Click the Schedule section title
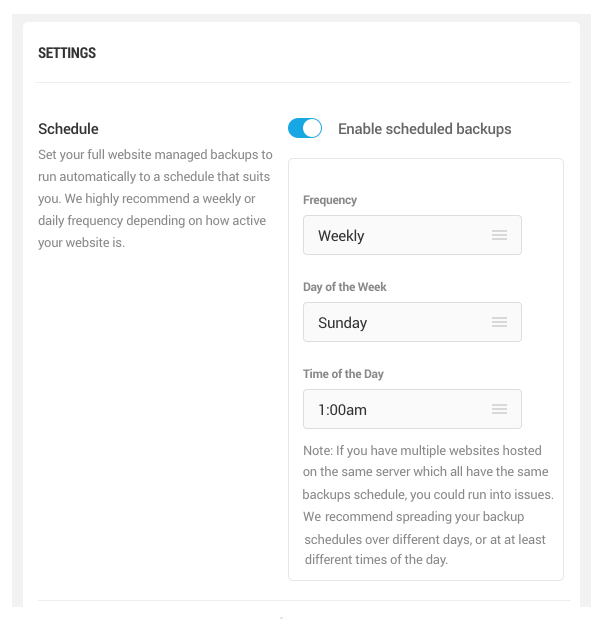610x625 pixels. (x=68, y=129)
